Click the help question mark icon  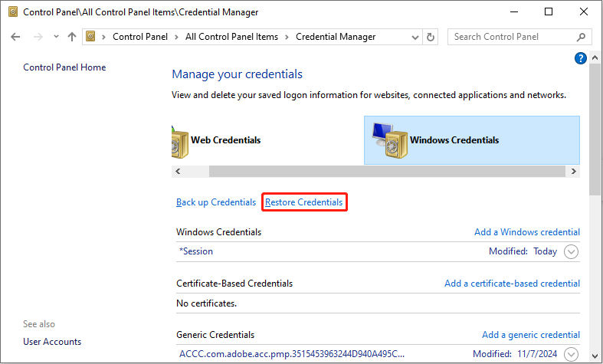(580, 58)
